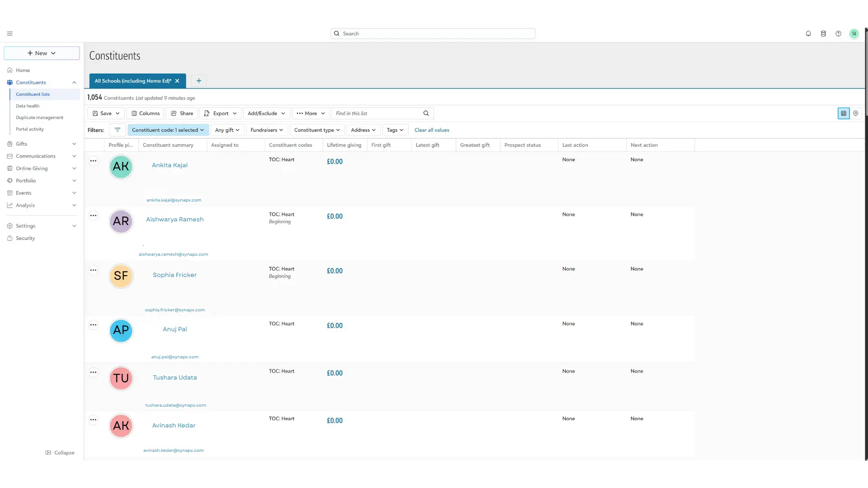
Task: Add new list tab with plus
Action: (199, 81)
